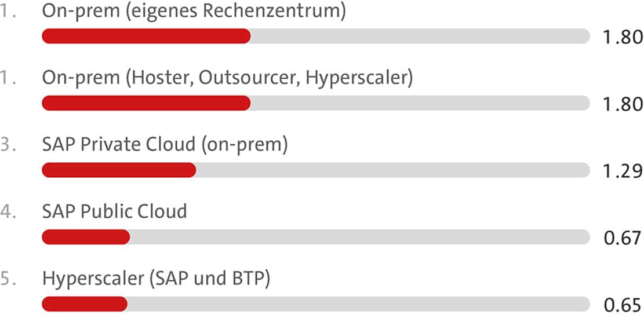
Task: Click the 'Hyperscaler (SAP und BTP)' label
Action: point(156,278)
